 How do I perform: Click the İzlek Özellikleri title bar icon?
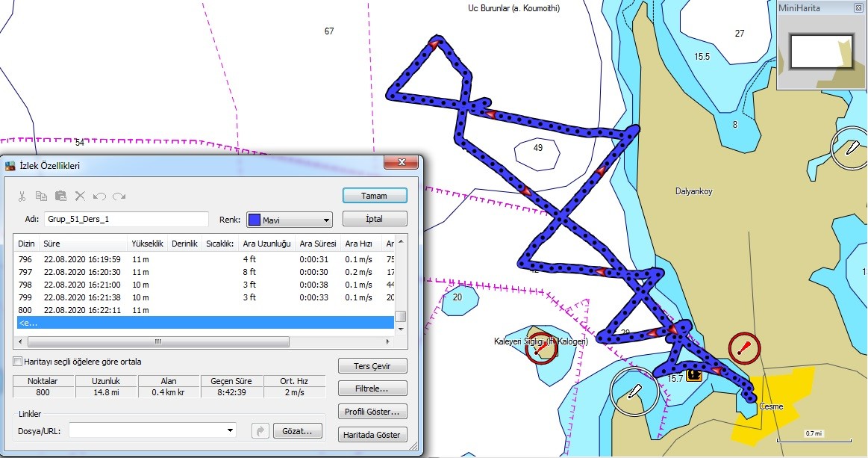tap(10, 165)
